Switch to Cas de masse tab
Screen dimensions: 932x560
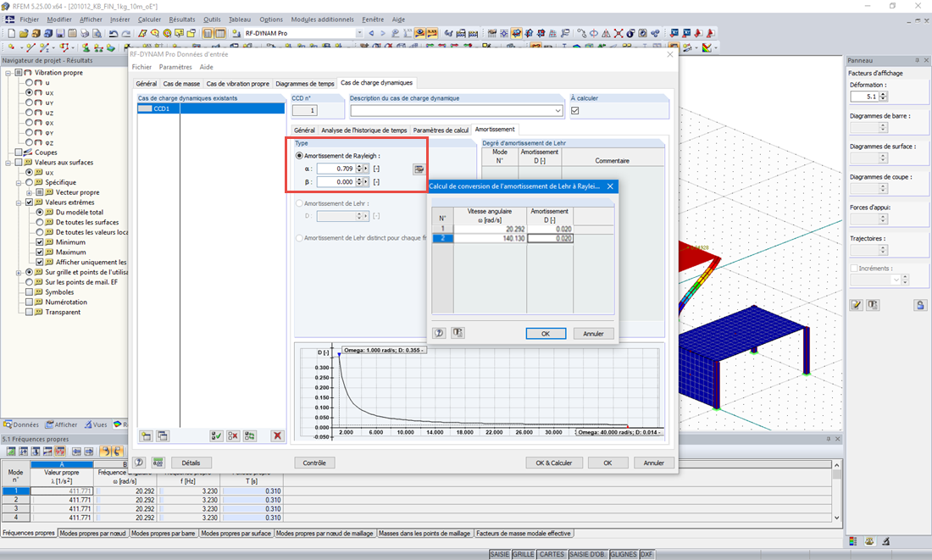pyautogui.click(x=181, y=84)
